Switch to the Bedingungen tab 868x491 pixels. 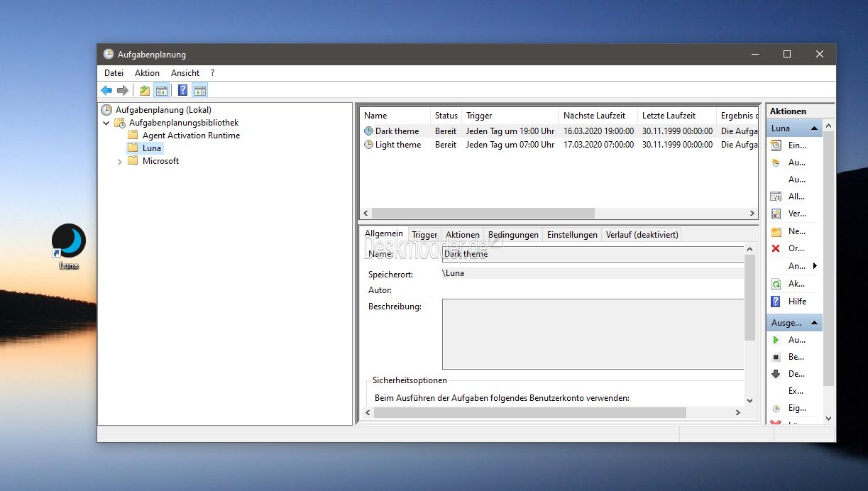coord(513,235)
